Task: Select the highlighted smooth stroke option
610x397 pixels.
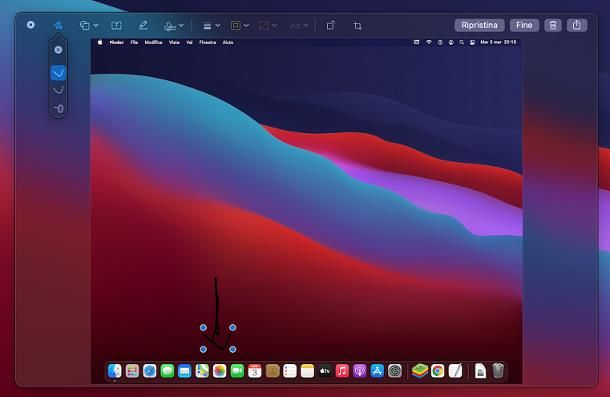Action: 58,73
